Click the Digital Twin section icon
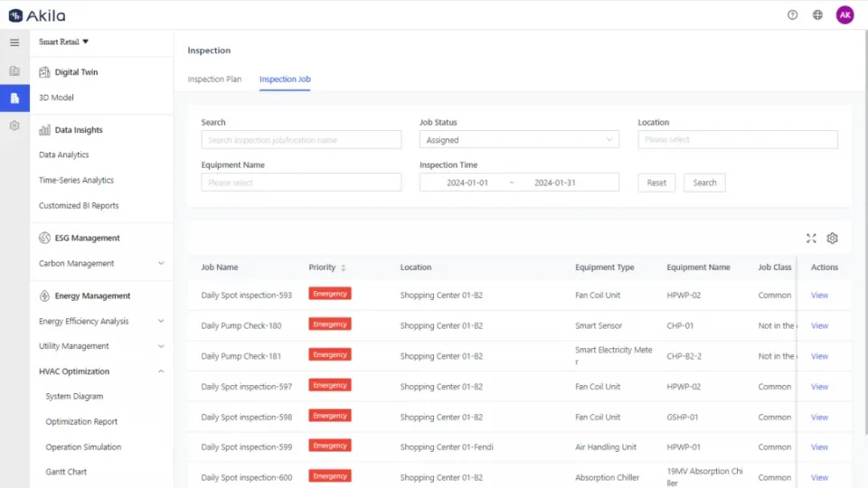Image resolution: width=868 pixels, height=488 pixels. (44, 72)
